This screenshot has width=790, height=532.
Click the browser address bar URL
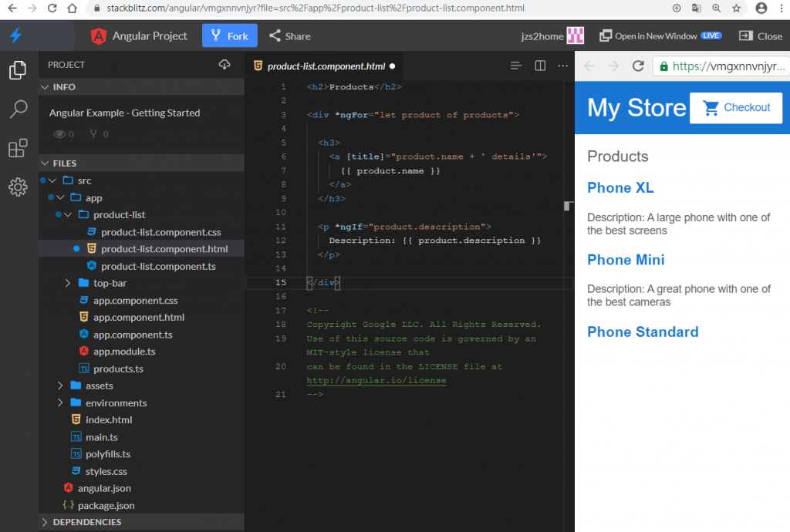pyautogui.click(x=315, y=8)
